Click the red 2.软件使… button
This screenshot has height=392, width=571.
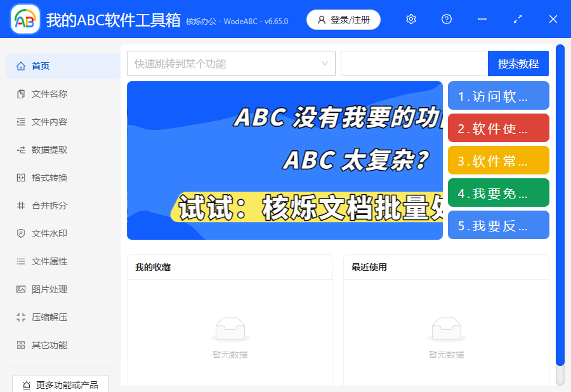coord(499,127)
